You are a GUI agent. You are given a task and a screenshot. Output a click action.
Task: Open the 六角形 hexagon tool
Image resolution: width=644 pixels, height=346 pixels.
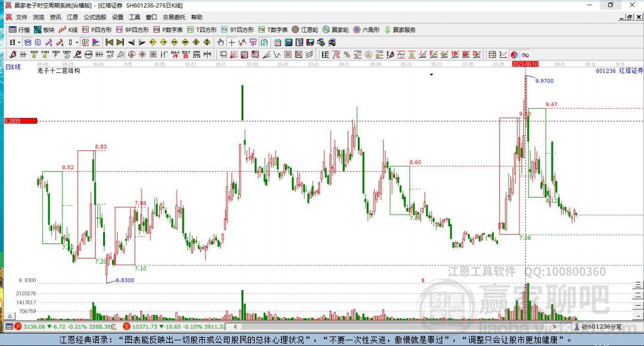tap(367, 30)
